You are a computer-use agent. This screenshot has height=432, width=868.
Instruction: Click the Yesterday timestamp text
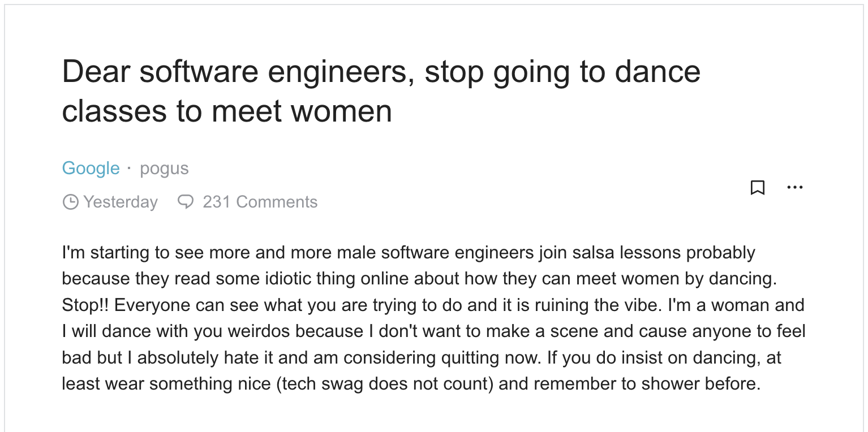[121, 202]
